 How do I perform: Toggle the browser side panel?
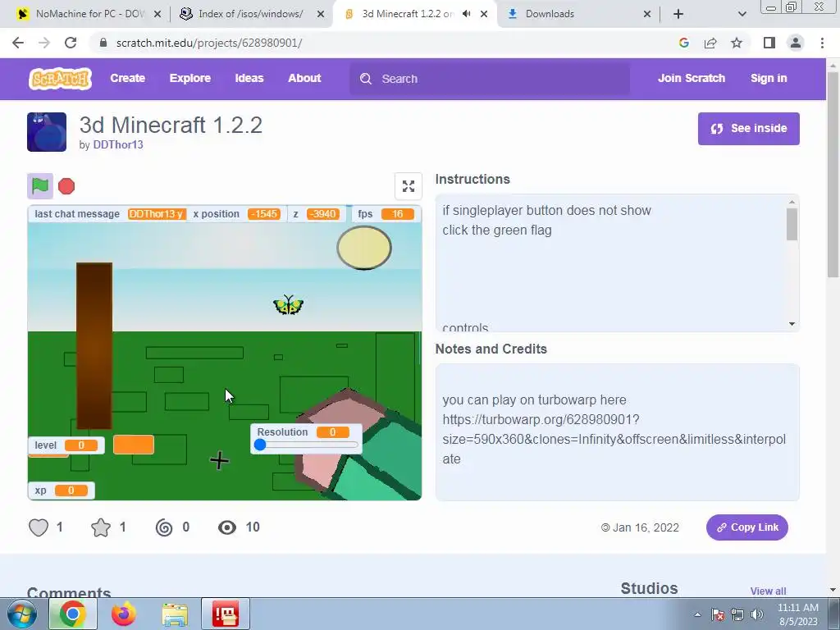pos(769,43)
